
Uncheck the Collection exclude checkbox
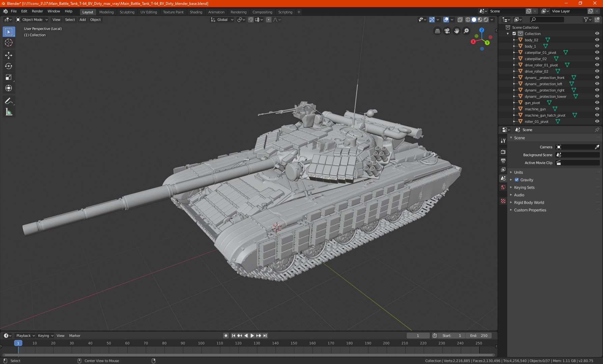tap(514, 33)
